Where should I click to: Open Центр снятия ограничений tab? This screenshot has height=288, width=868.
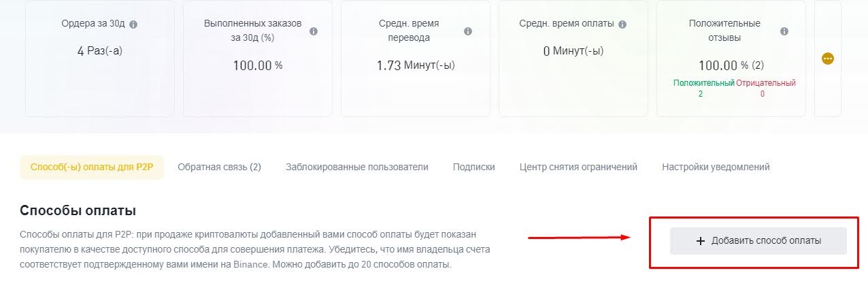click(x=578, y=167)
